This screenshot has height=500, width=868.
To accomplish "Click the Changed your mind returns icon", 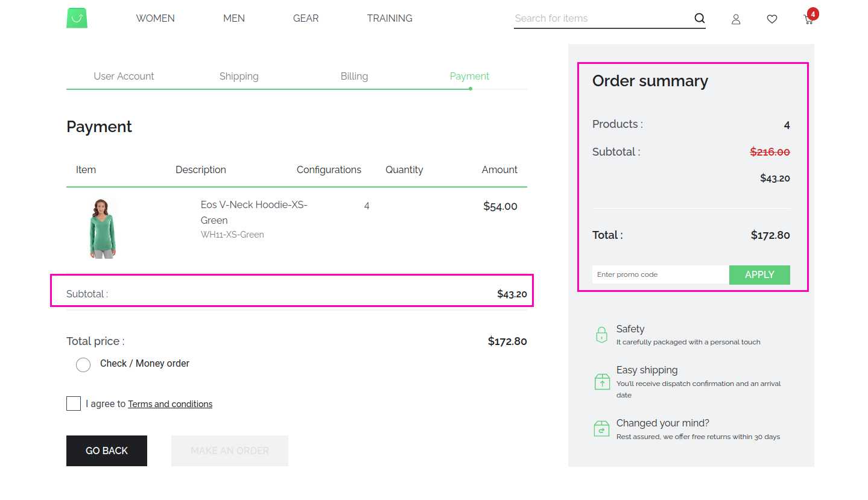I will [601, 428].
